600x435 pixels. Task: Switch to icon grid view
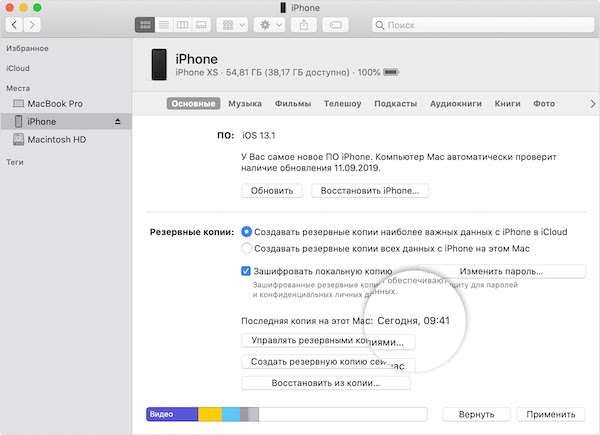coord(145,25)
